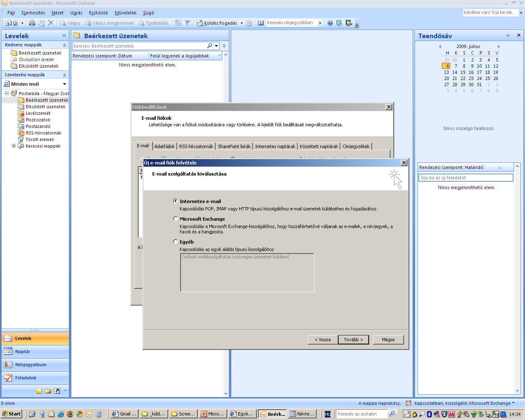Screen dimensions: 525x420
Task: Collapse the Postaláda mailbox tree node
Action: [x=7, y=94]
